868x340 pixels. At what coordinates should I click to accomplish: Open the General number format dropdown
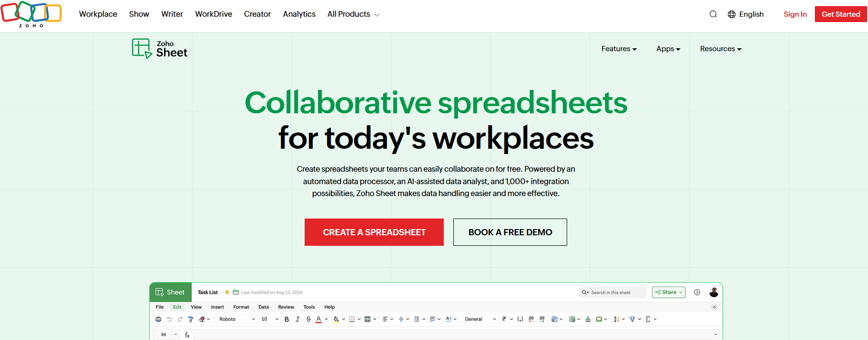click(x=480, y=319)
